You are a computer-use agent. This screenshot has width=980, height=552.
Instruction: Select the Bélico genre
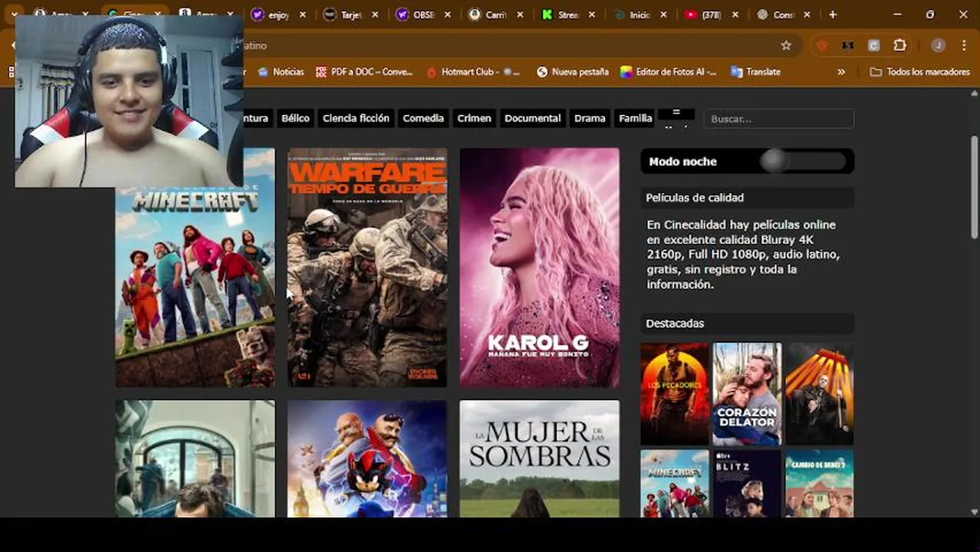coord(295,118)
